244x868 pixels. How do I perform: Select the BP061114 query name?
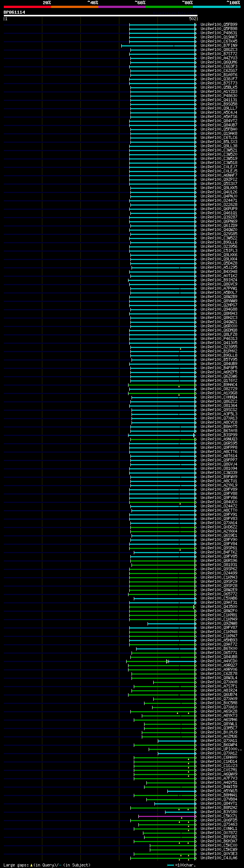point(14,12)
